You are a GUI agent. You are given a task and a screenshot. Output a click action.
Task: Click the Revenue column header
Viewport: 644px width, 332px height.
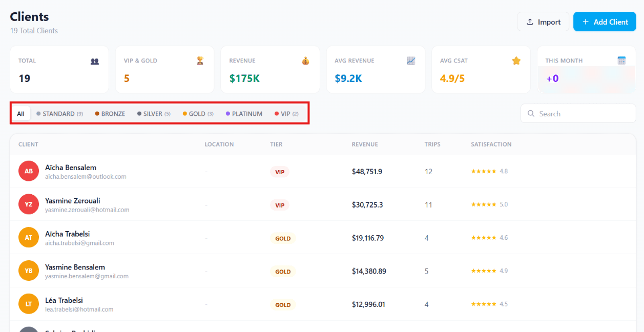coord(365,144)
